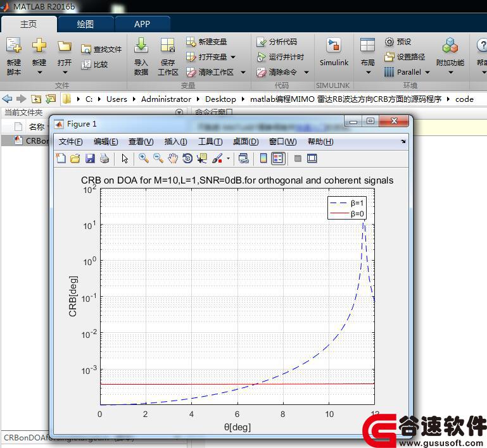487x448 pixels.
Task: Toggle the Zoom Out tool
Action: click(x=158, y=159)
